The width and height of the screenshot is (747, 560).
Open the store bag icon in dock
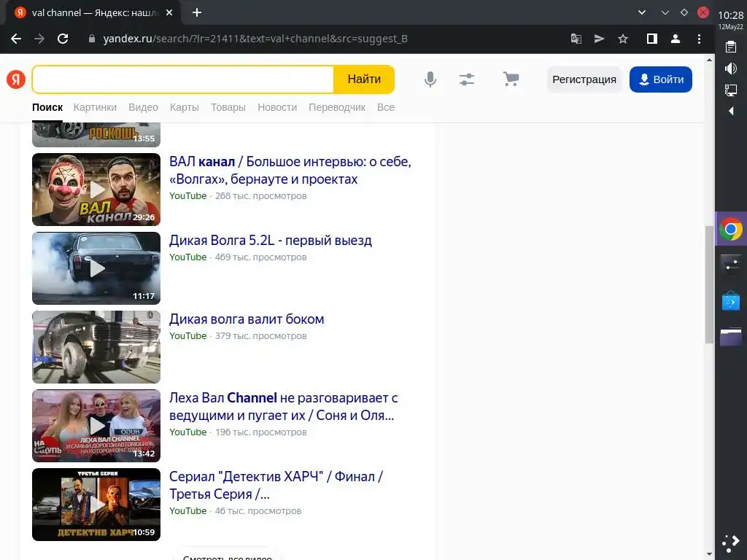[731, 301]
